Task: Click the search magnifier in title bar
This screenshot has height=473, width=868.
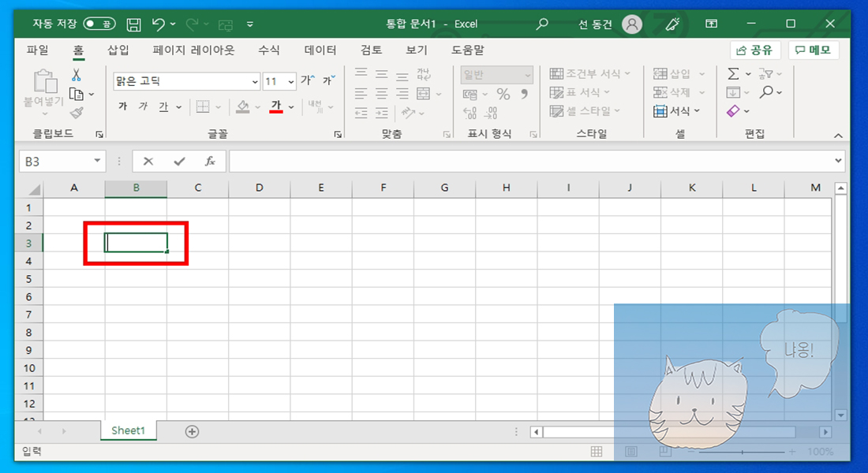Action: click(542, 24)
